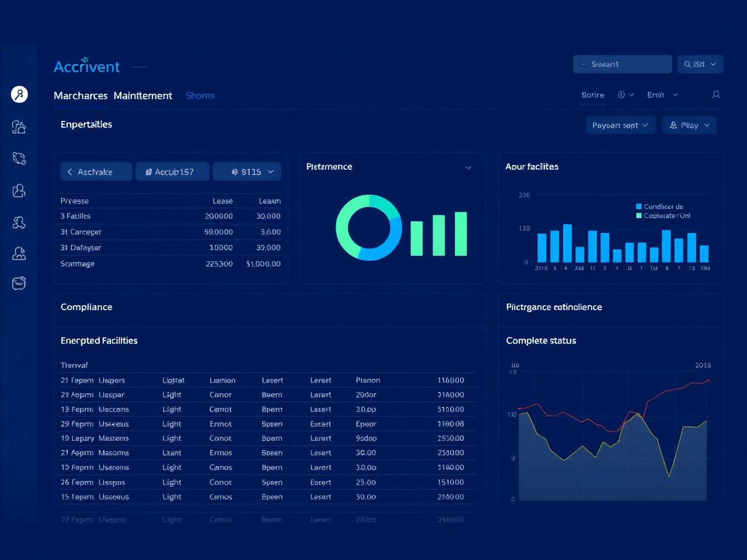The height and width of the screenshot is (560, 747).
Task: Select the 13 Fepm Uaccans row
Action: click(x=268, y=409)
